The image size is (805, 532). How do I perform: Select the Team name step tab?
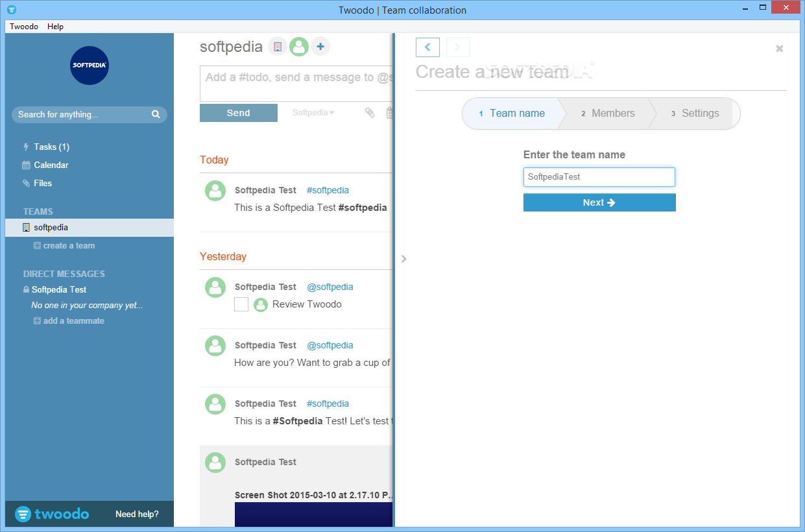(511, 114)
